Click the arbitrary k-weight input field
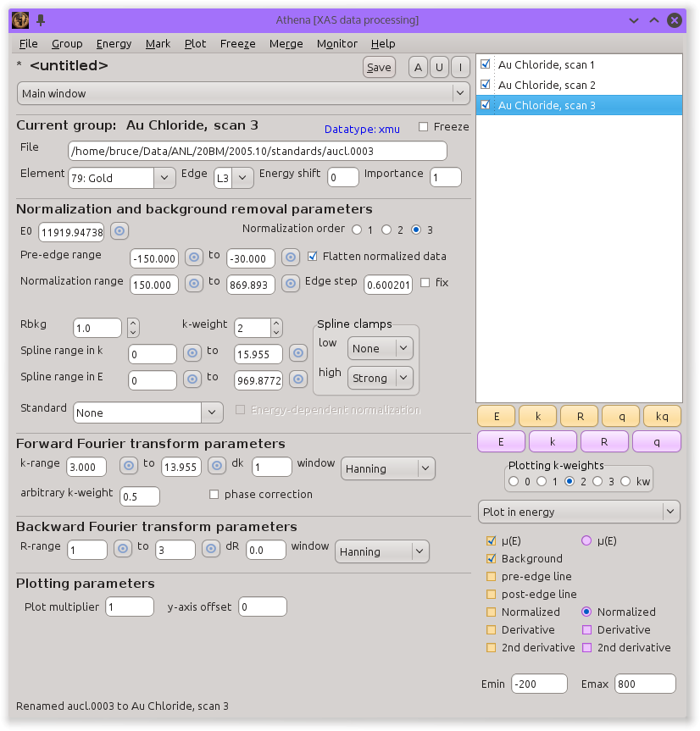 click(x=140, y=496)
